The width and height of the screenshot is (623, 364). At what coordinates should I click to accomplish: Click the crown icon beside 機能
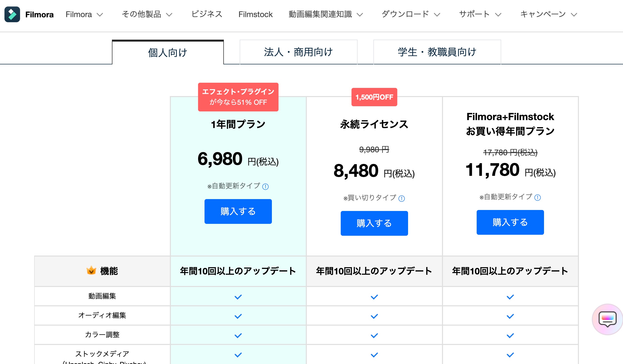click(91, 270)
